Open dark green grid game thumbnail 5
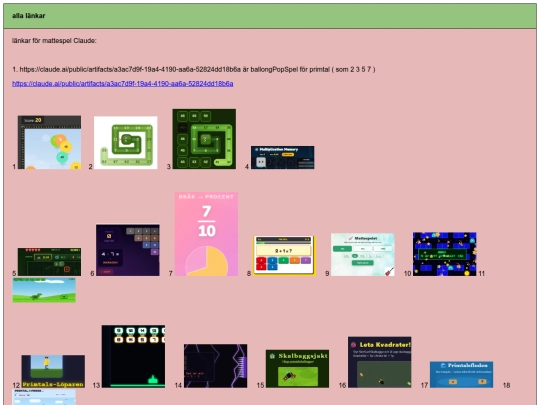The image size is (540, 405). pos(50,262)
